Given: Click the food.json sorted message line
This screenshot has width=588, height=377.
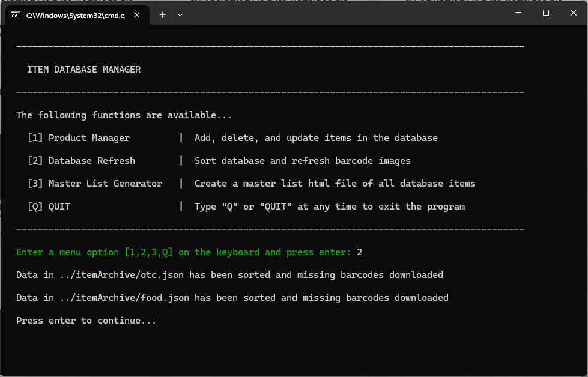Looking at the screenshot, I should (232, 298).
